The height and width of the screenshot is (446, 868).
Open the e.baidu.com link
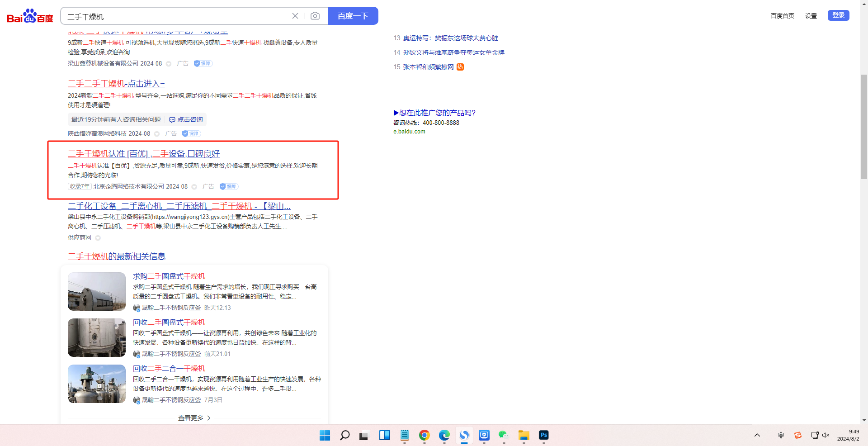(x=409, y=132)
